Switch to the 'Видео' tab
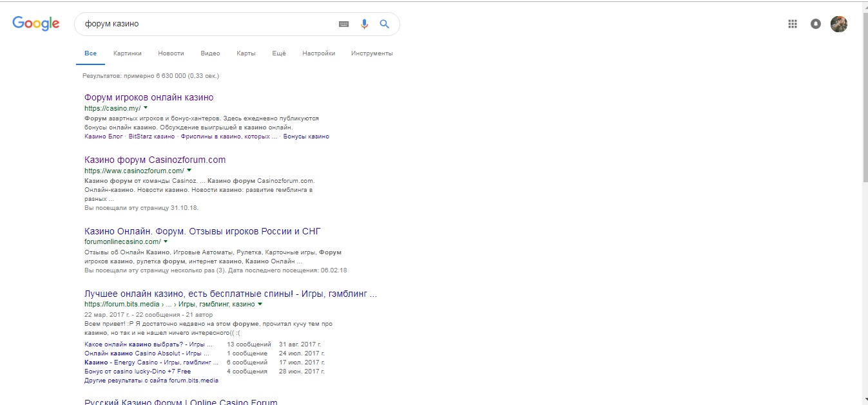The height and width of the screenshot is (405, 868). coord(210,53)
